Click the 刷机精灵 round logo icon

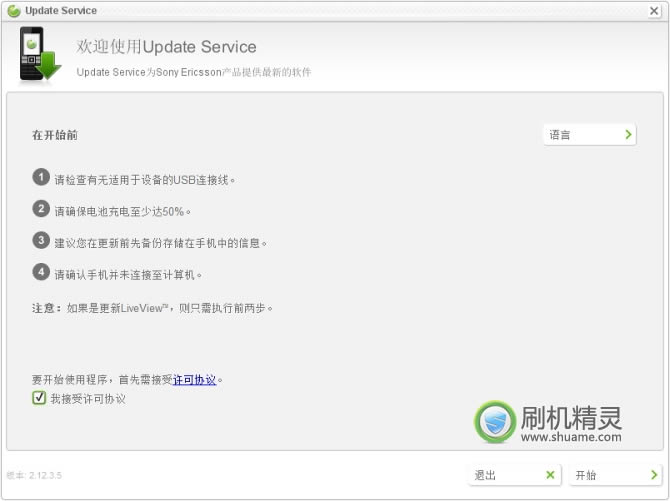495,422
